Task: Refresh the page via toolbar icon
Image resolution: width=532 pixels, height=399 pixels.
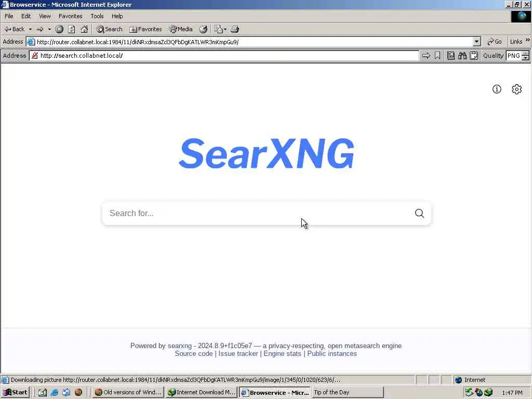Action: pyautogui.click(x=72, y=29)
